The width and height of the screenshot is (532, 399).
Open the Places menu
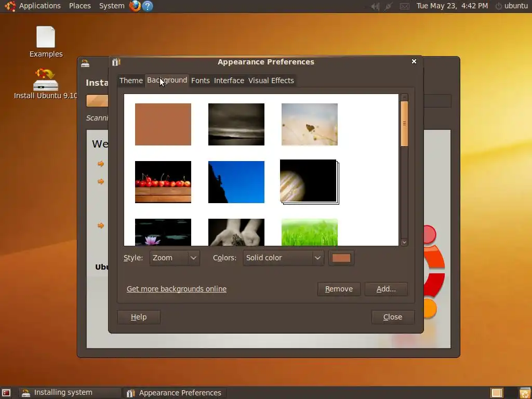pos(79,6)
